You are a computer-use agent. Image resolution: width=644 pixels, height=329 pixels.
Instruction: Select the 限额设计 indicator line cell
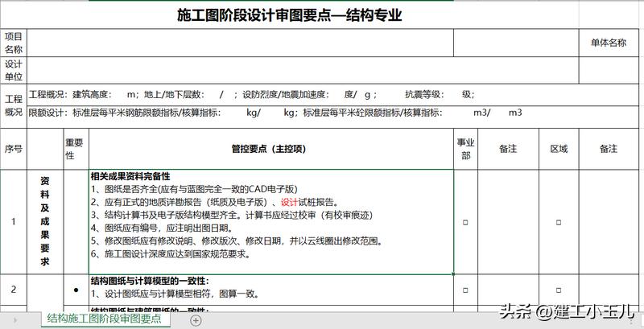point(332,117)
